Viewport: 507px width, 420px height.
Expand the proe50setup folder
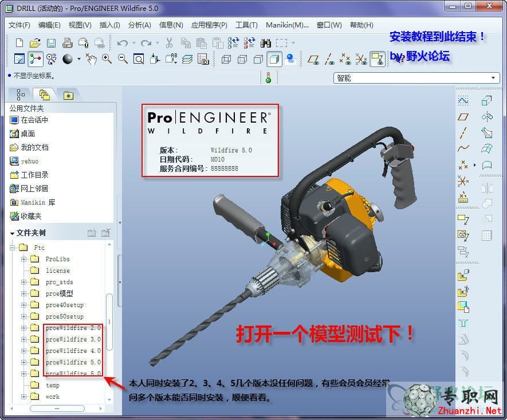23,316
